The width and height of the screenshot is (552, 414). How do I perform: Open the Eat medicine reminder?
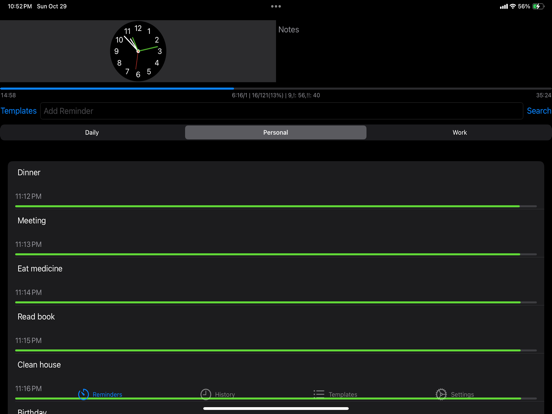(276, 281)
